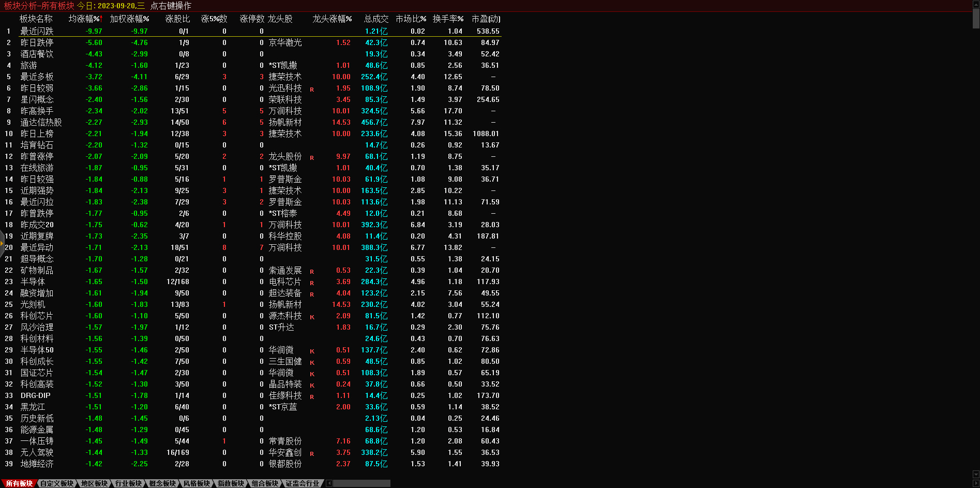Viewport: 980px width, 488px height.
Task: Click the horizontal scrollbar track beside the tabs
Action: tap(361, 483)
